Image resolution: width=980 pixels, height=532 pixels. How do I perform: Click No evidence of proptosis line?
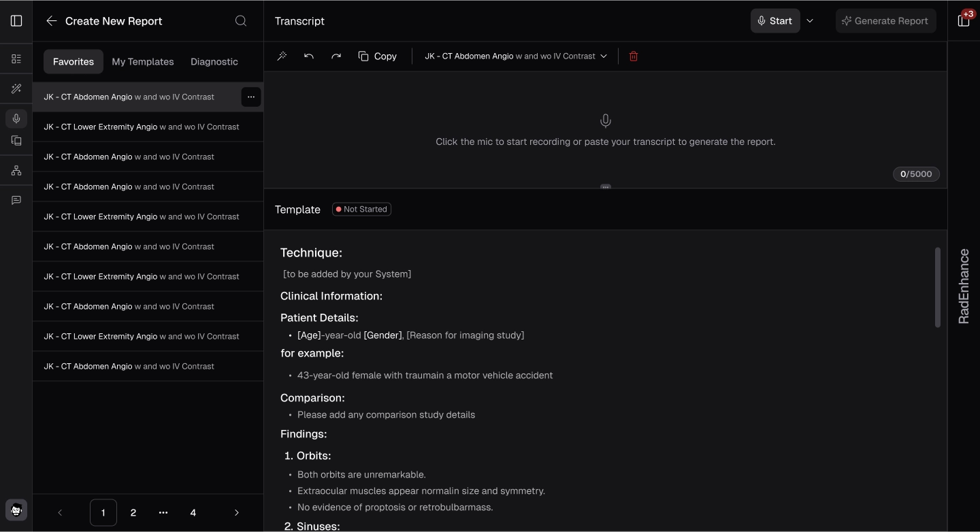[x=395, y=508]
